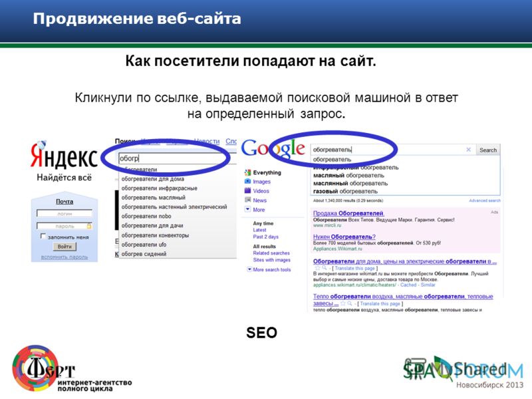The image size is (532, 399).
Task: Open the Продажа Обогревателей ad link
Action: (348, 213)
